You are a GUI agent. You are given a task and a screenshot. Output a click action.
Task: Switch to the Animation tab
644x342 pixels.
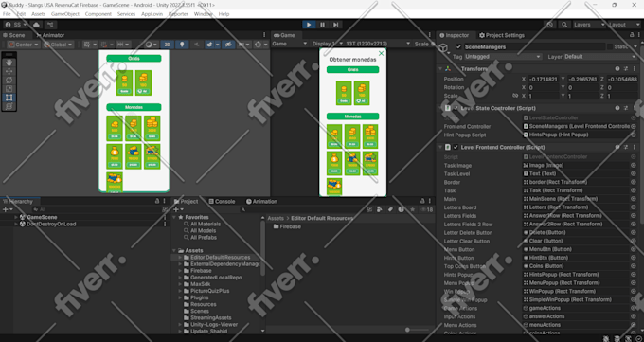coord(261,202)
